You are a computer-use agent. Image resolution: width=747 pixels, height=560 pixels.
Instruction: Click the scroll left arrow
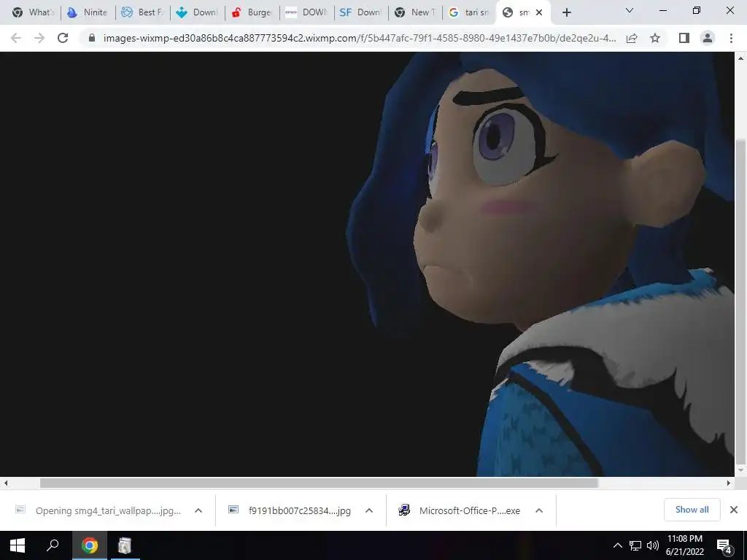pos(6,483)
